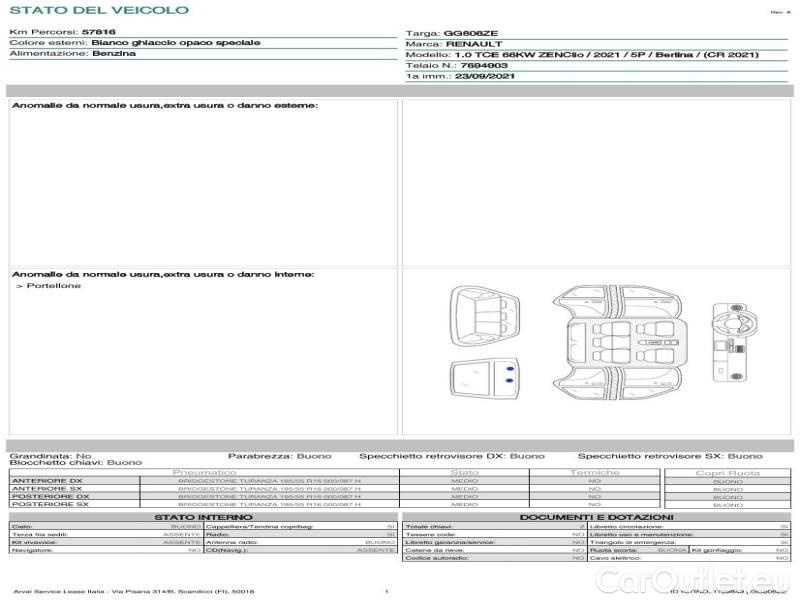Click 'Blocchetto chiavi: Buono' text

pos(76,462)
